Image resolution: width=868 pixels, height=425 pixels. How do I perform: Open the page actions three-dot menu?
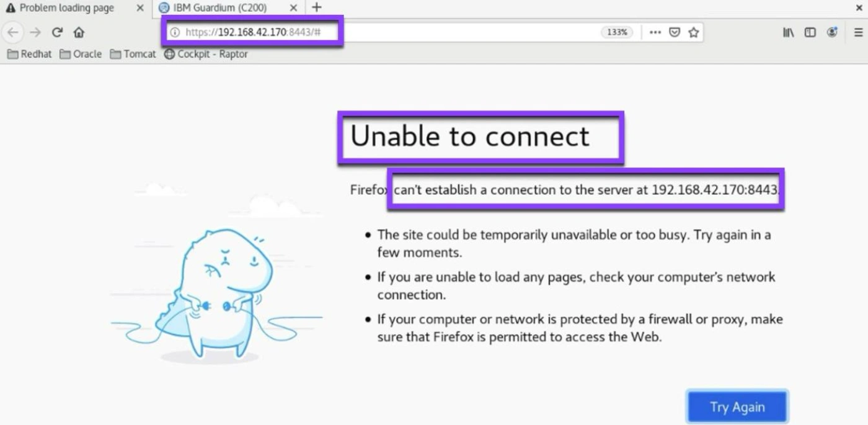pos(655,32)
